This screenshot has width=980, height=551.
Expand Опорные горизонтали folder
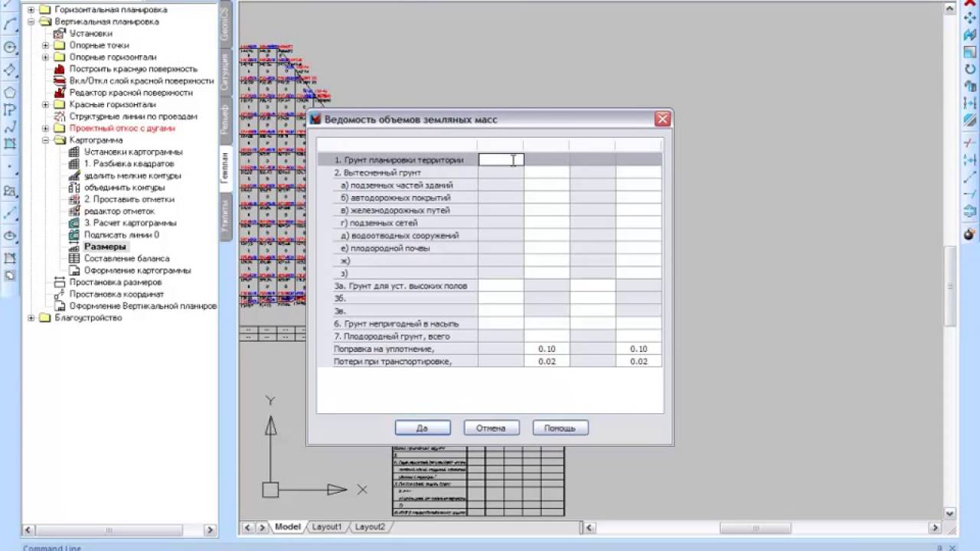pyautogui.click(x=45, y=57)
